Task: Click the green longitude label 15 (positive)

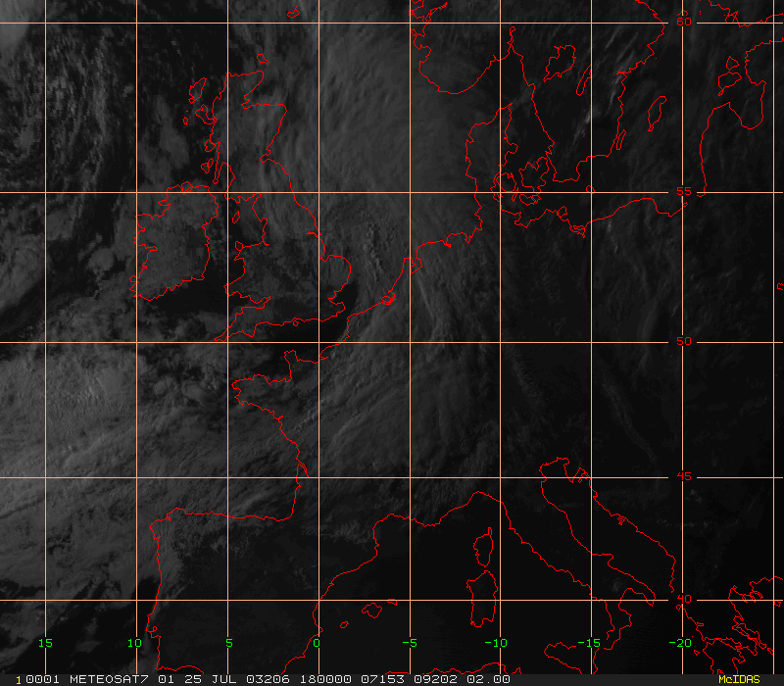Action: (45, 643)
